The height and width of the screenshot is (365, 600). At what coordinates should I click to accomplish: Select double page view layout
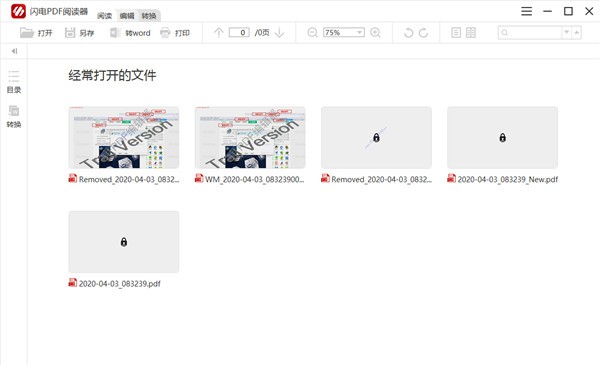(471, 33)
